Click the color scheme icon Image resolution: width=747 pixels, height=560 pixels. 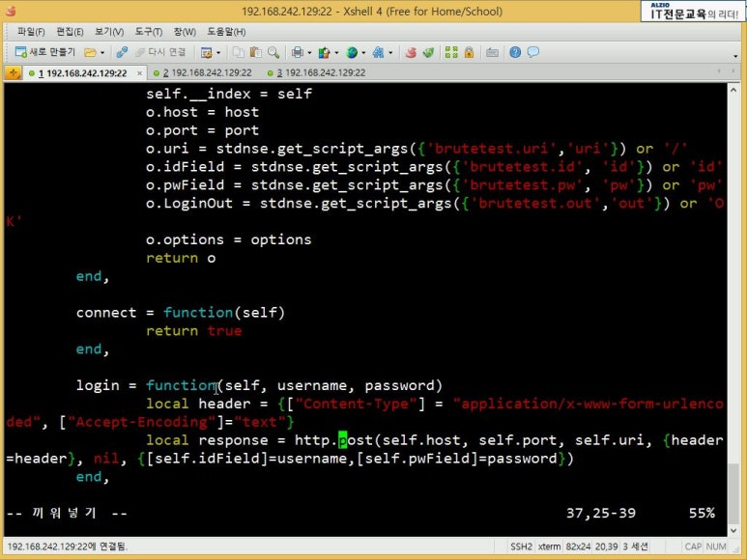[325, 52]
